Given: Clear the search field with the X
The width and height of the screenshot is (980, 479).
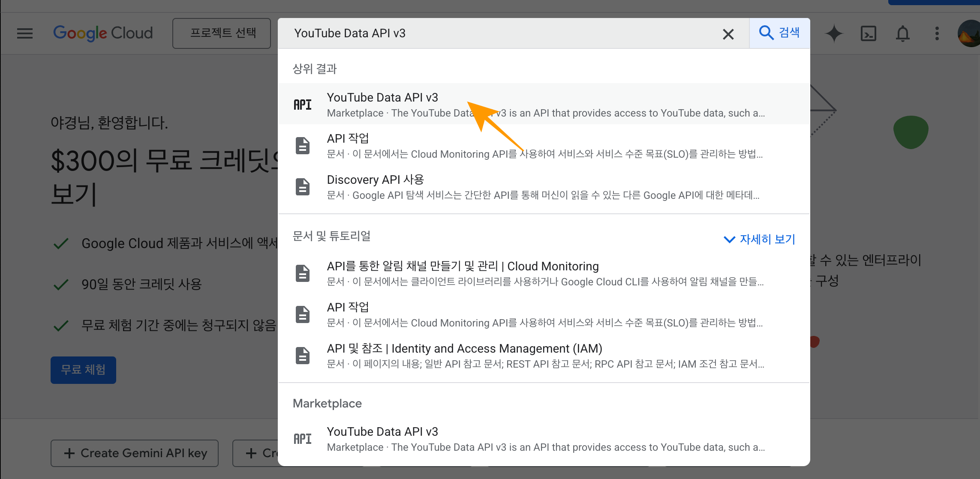Looking at the screenshot, I should tap(728, 34).
